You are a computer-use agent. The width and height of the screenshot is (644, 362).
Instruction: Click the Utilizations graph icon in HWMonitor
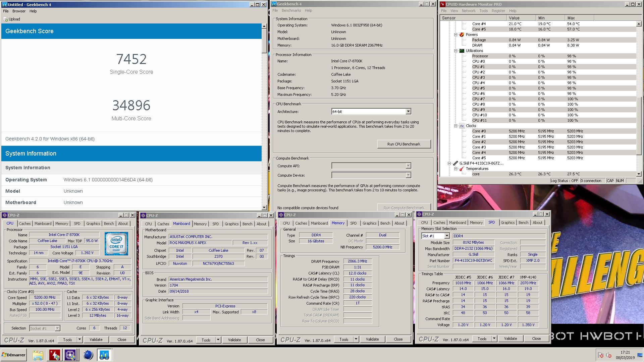[462, 51]
